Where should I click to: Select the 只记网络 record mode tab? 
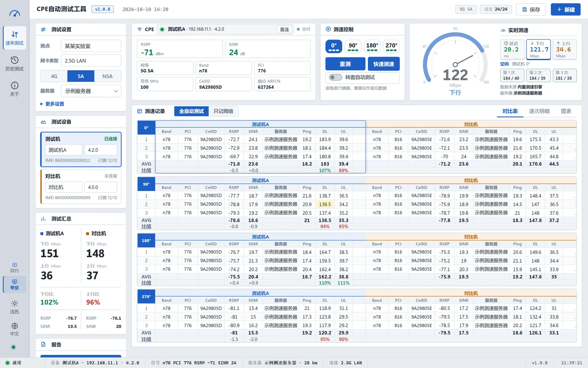pyautogui.click(x=223, y=111)
